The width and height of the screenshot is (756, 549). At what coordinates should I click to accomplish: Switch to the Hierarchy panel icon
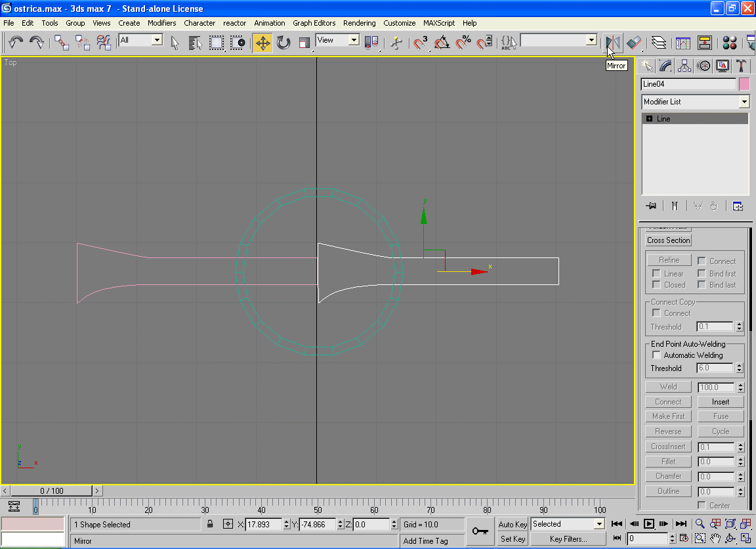click(684, 66)
